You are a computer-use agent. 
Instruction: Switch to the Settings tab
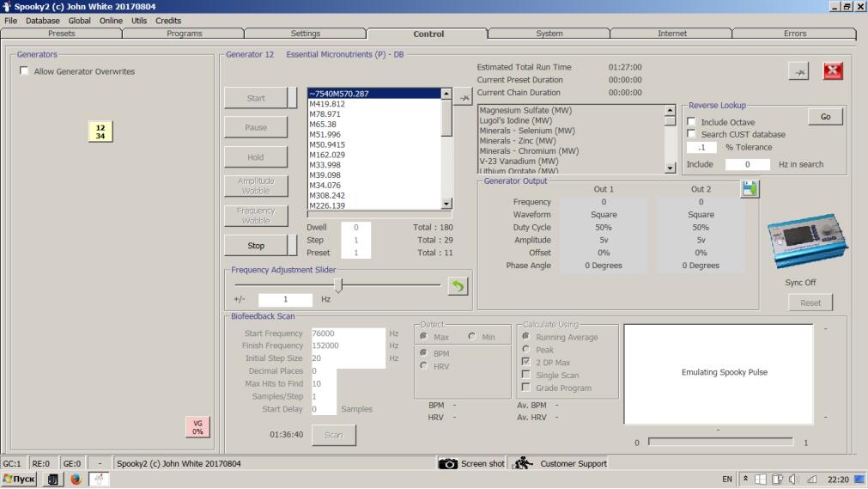(x=306, y=34)
